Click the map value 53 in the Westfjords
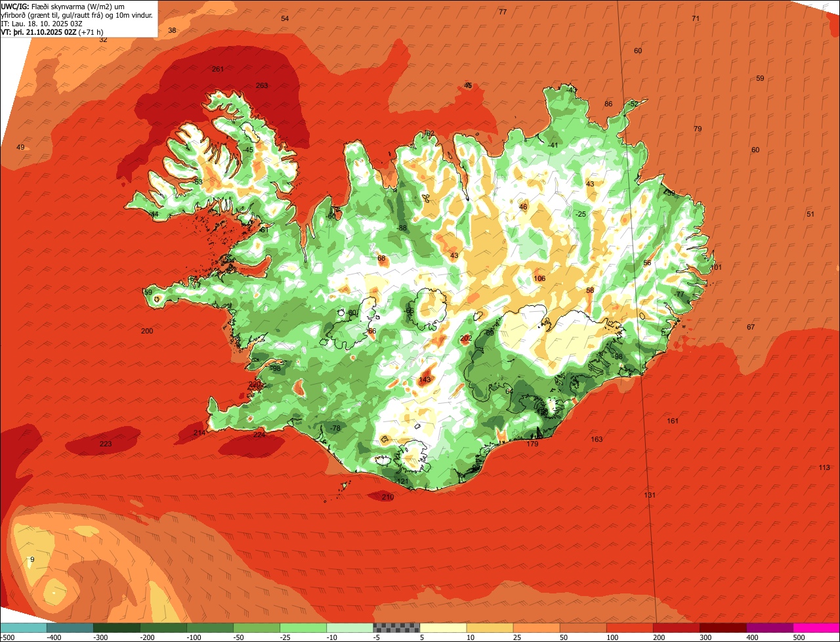 click(198, 182)
